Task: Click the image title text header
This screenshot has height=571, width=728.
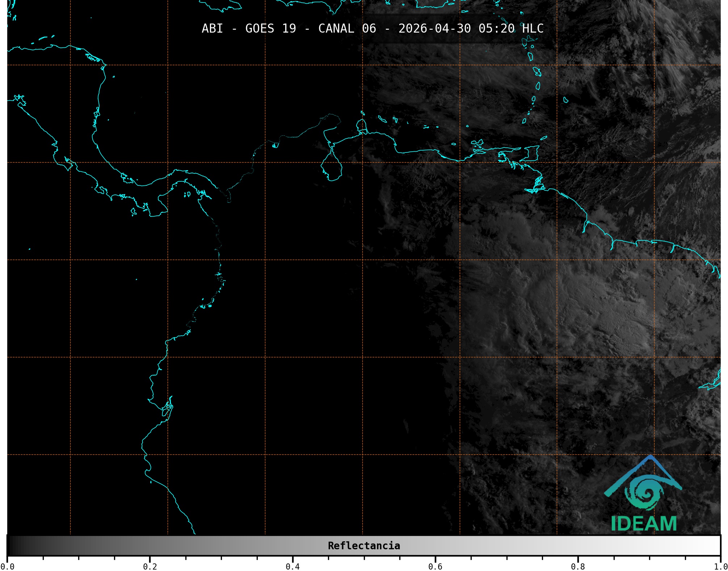Action: 373,29
